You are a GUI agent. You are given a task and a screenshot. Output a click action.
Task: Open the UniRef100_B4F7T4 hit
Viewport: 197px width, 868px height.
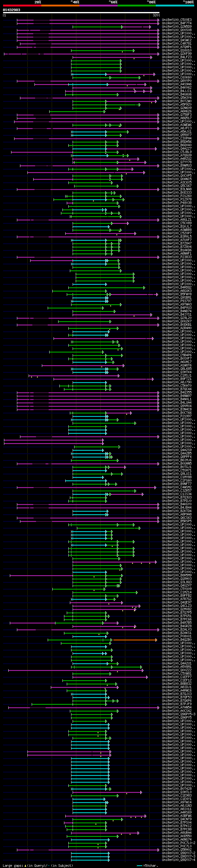click(x=177, y=23)
